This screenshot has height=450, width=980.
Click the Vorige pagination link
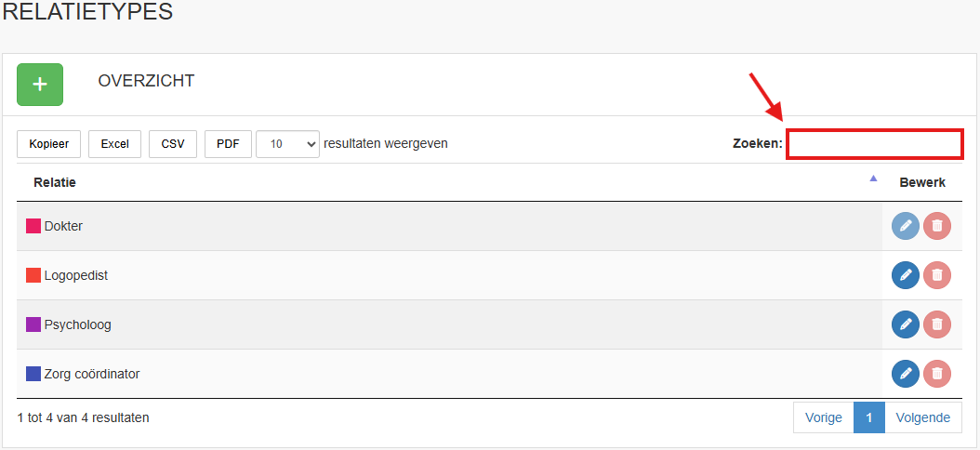tap(823, 417)
